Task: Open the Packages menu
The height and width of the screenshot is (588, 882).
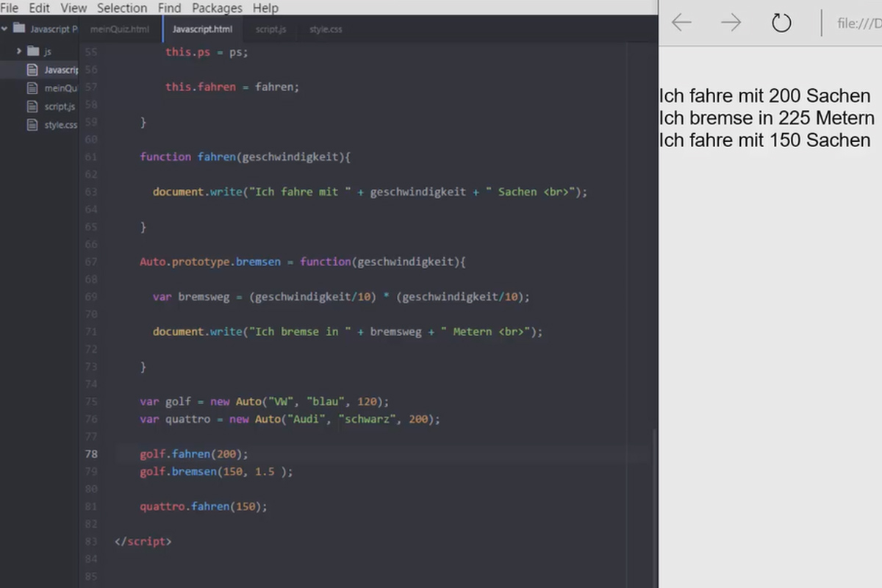Action: click(217, 8)
